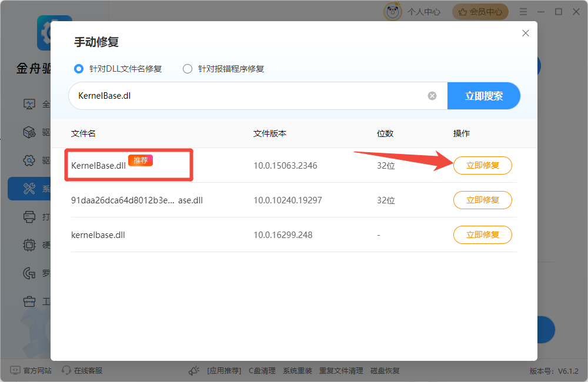Open the hardware chip sidebar icon
This screenshot has width=588, height=382.
(x=29, y=245)
